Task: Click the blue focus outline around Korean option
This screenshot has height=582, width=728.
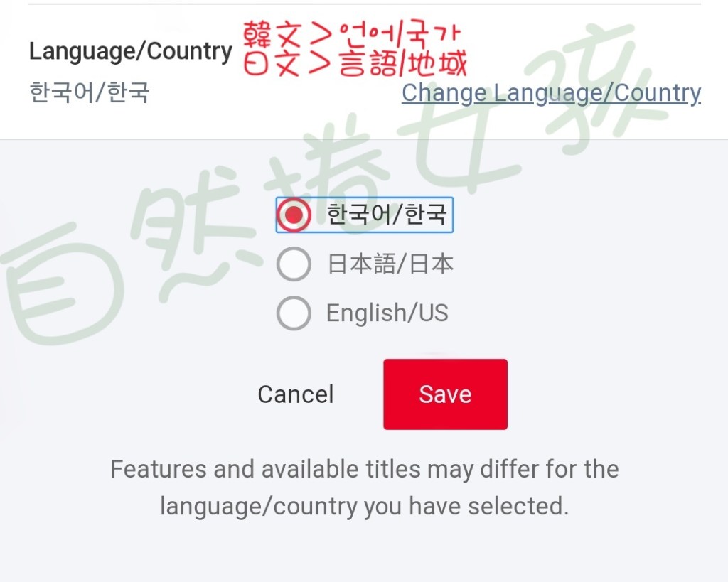Action: pos(365,215)
